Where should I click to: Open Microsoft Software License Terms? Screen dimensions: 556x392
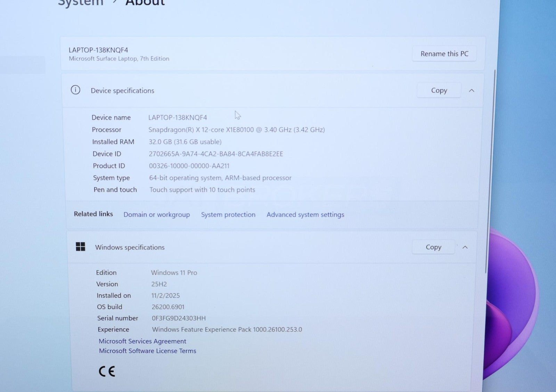[147, 351]
